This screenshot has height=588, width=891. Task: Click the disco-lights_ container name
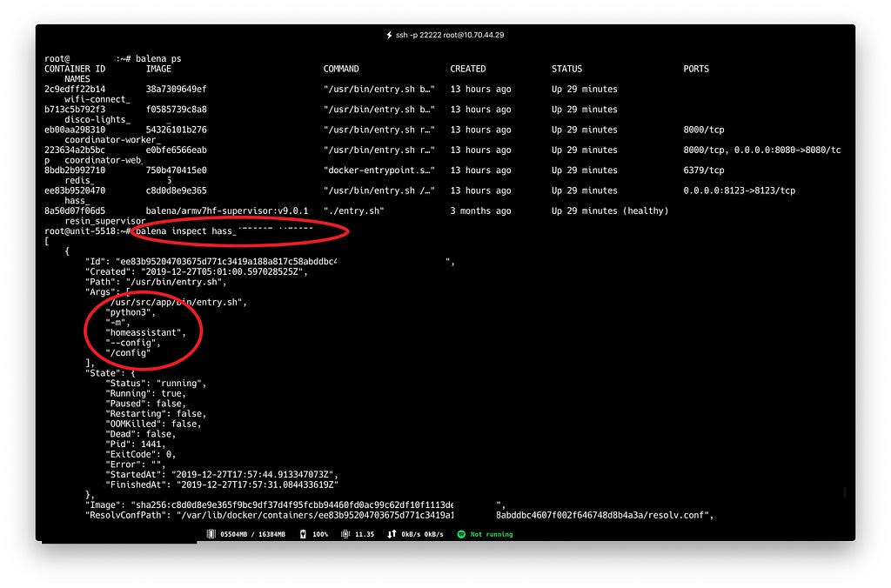(x=97, y=119)
